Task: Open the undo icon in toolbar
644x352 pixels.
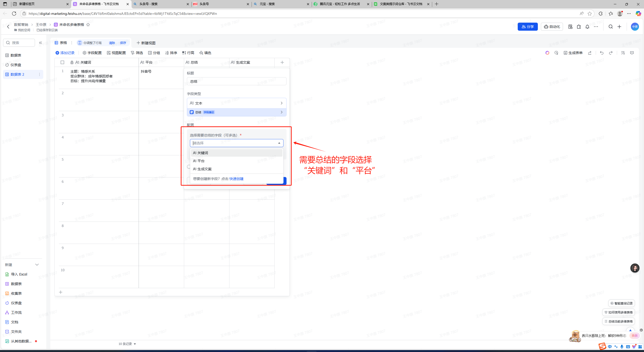Action: point(601,53)
